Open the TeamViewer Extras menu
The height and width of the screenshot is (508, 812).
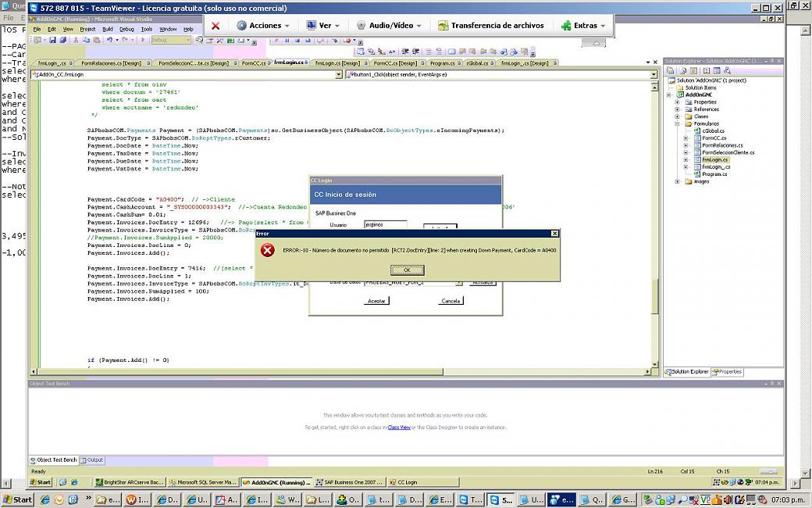[x=583, y=26]
